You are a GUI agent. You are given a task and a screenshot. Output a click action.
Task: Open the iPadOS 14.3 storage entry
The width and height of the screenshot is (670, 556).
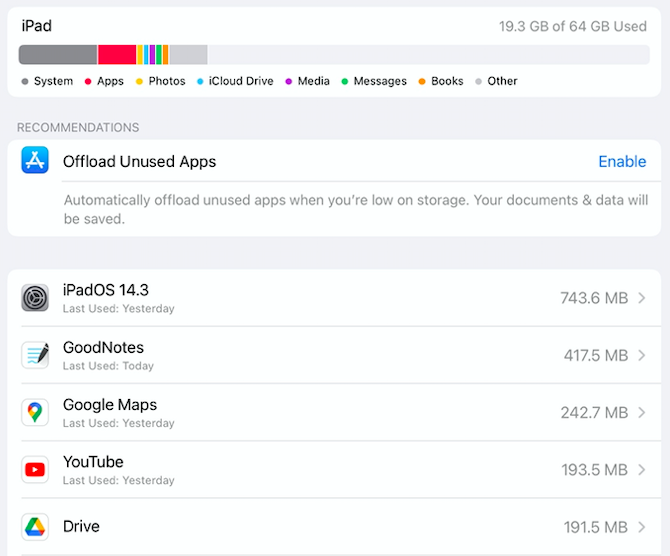coord(335,298)
